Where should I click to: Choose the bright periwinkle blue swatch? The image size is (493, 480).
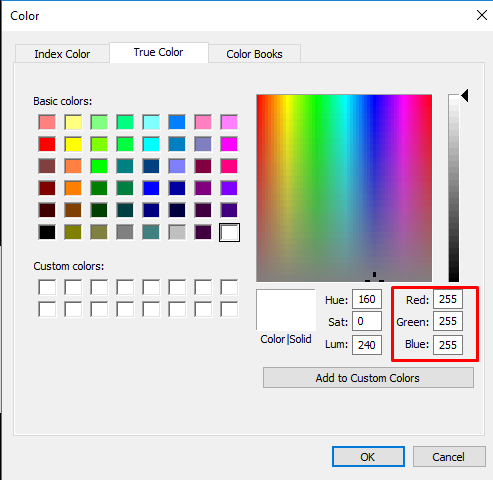click(177, 166)
